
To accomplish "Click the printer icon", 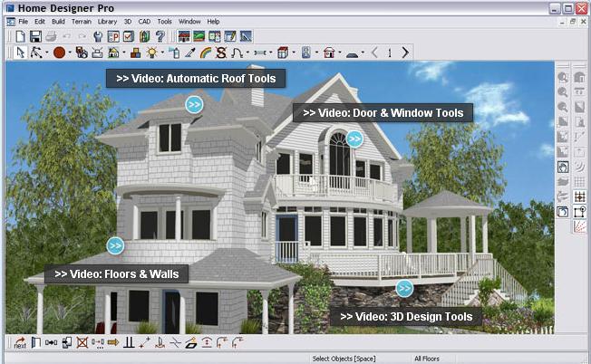I will pyautogui.click(x=51, y=36).
